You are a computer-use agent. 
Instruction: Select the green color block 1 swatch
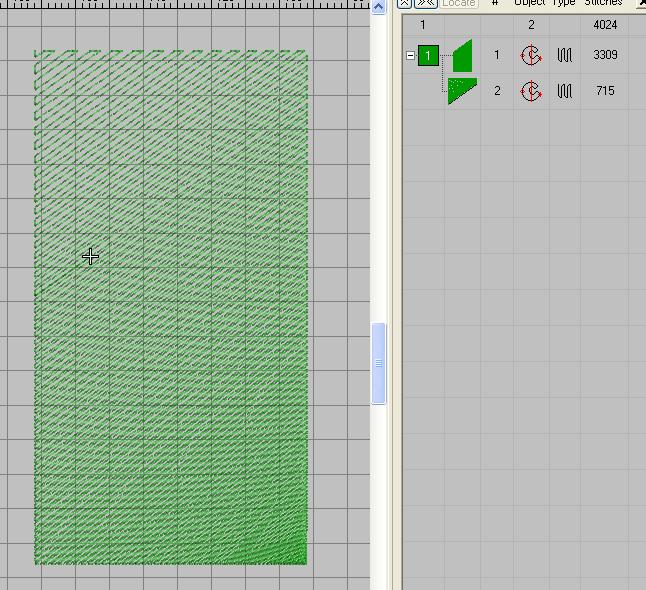point(428,56)
